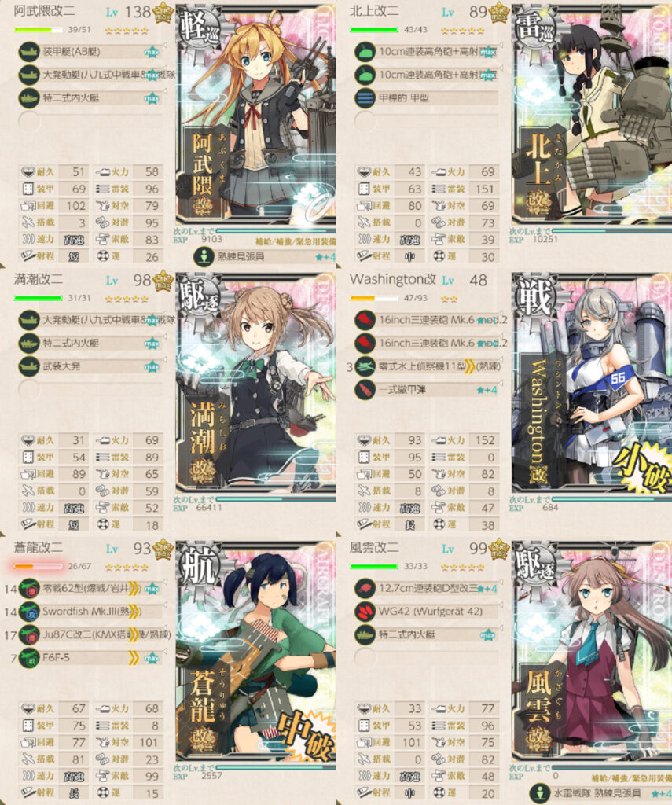The height and width of the screenshot is (805, 672).
Task: Click the armored boat (AB艇) equipment icon
Action: click(x=29, y=52)
